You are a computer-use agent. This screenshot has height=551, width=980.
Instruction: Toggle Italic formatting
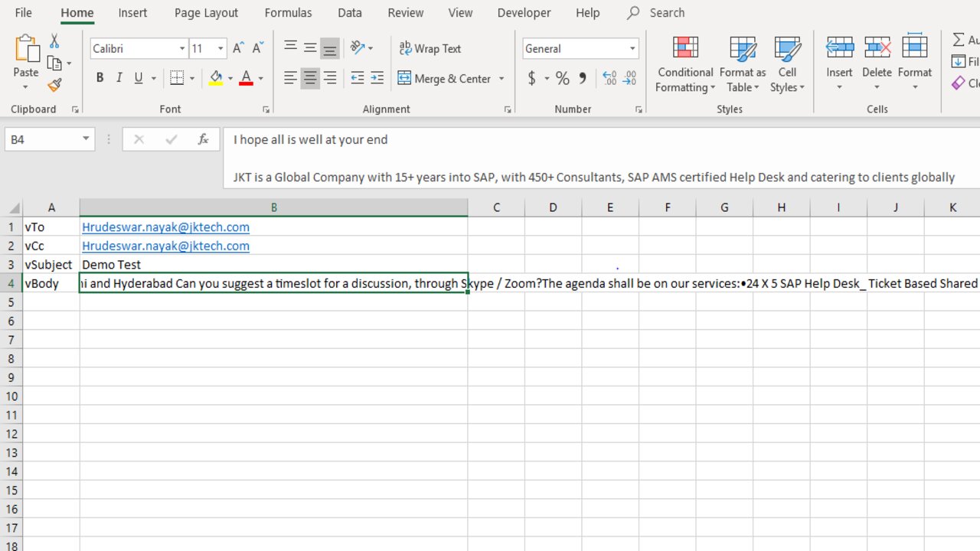(x=119, y=78)
